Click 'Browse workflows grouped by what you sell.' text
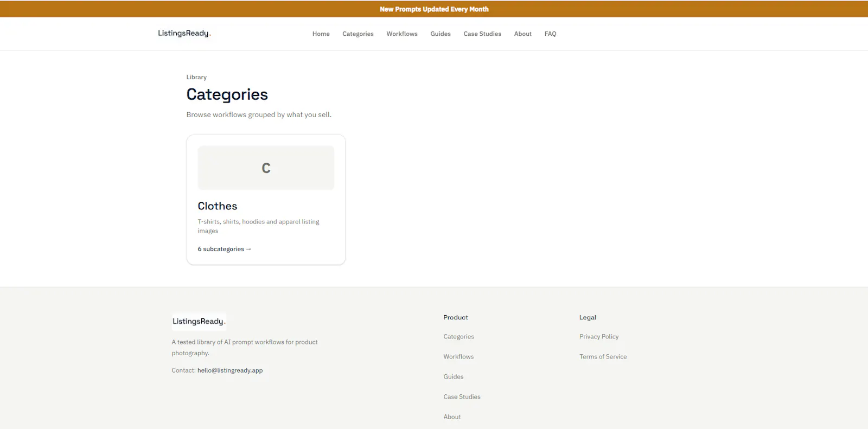 point(259,114)
